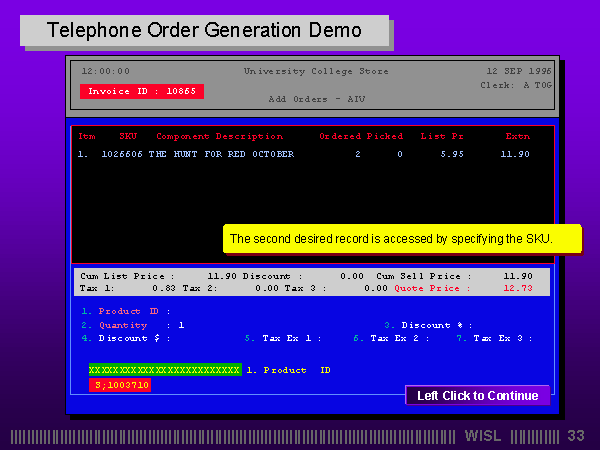Select the Tax Ex 1 option
600x450 pixels.
[x=283, y=338]
